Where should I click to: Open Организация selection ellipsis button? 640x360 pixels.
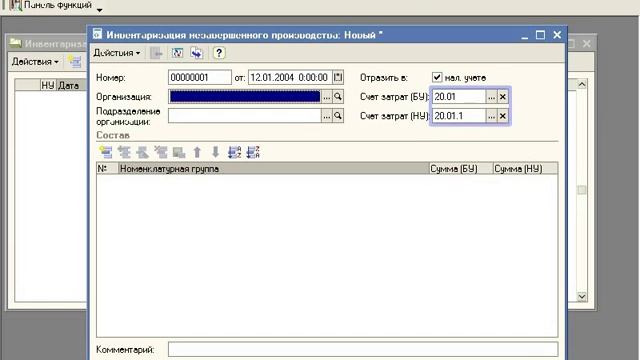click(x=327, y=97)
